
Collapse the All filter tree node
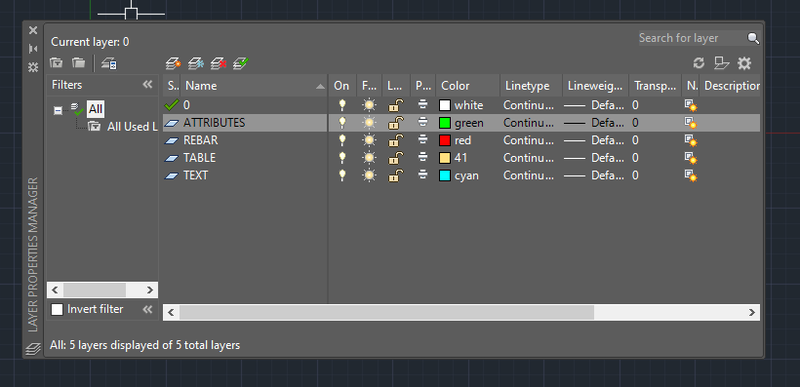[x=58, y=110]
